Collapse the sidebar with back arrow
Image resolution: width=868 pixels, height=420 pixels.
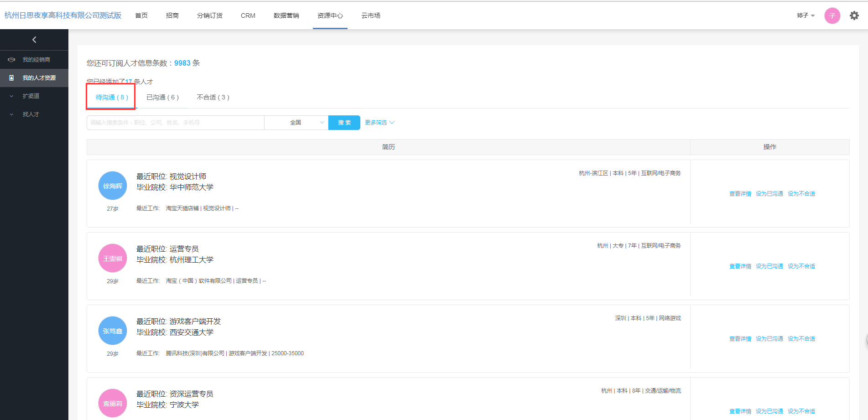click(34, 40)
